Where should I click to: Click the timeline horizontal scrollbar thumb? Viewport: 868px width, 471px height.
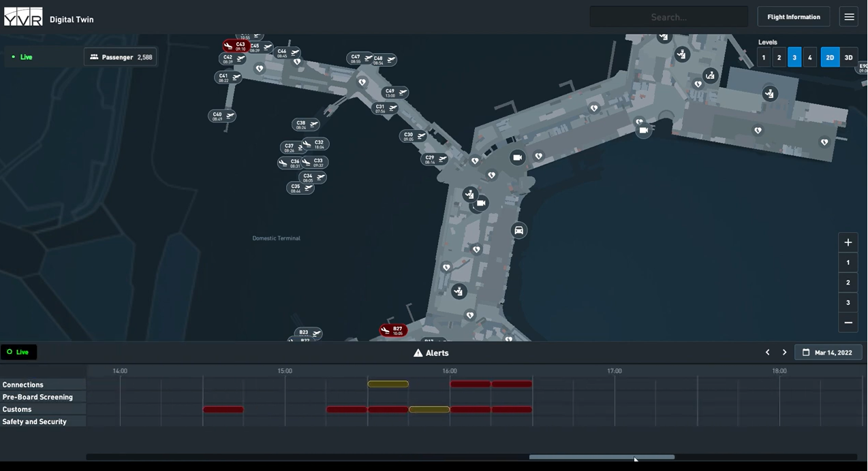pyautogui.click(x=602, y=457)
